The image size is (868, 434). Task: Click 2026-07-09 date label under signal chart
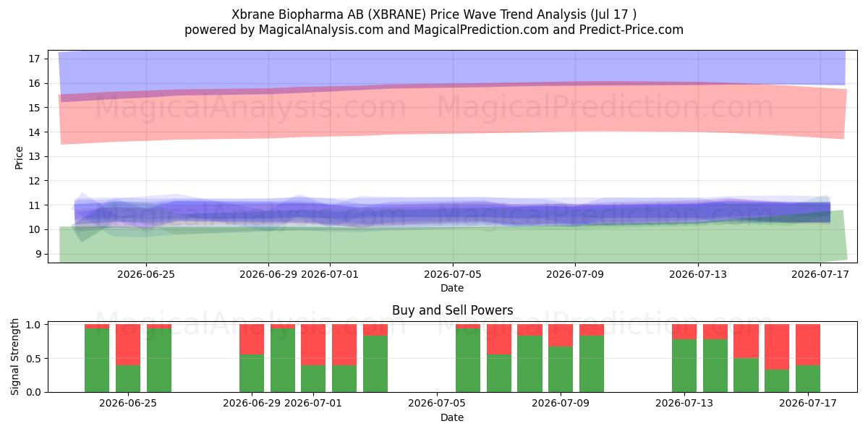point(561,404)
